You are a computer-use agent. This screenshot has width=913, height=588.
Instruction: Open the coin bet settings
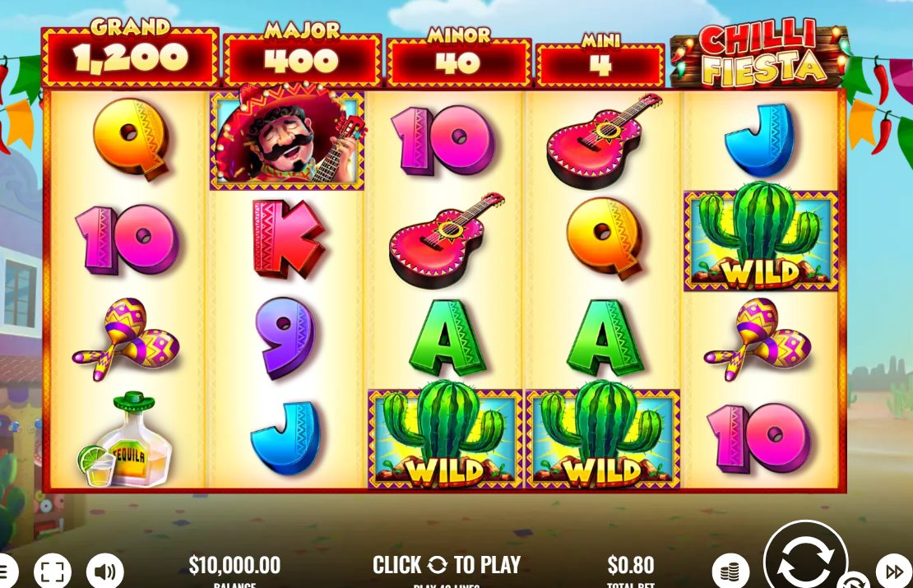(x=730, y=572)
